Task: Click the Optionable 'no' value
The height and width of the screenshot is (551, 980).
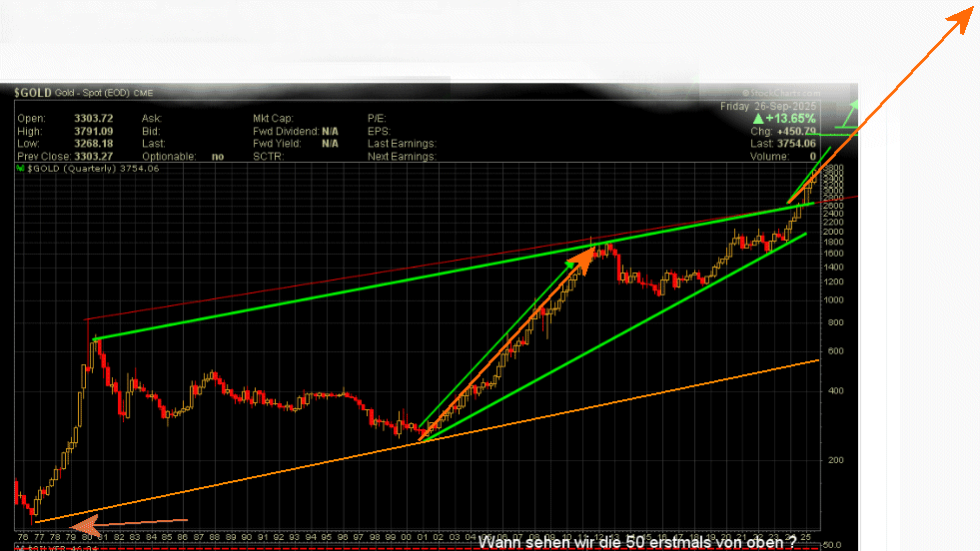Action: pyautogui.click(x=218, y=157)
